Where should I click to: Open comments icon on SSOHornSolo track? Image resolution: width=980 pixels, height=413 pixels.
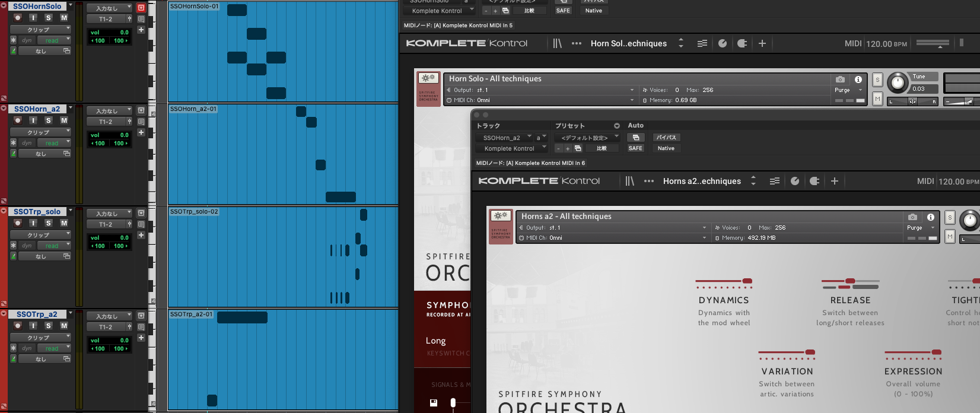(141, 19)
